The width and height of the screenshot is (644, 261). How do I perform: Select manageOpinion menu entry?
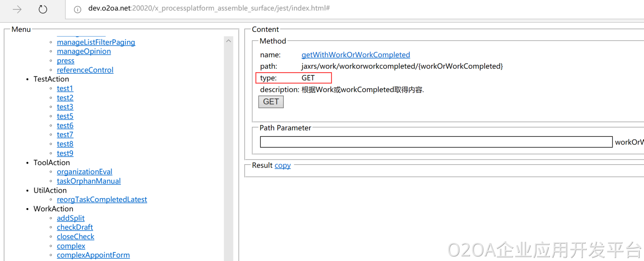tap(84, 51)
